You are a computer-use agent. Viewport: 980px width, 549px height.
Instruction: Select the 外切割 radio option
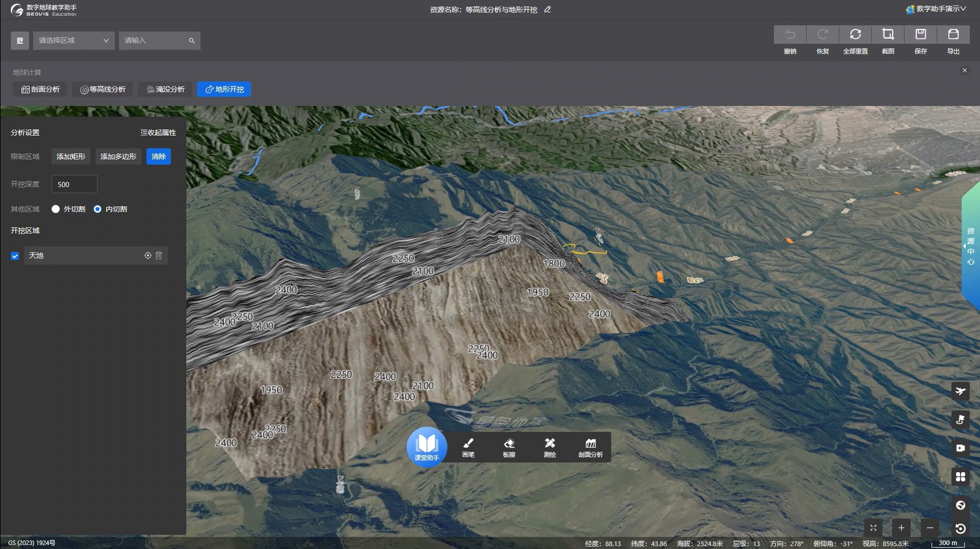pos(55,209)
